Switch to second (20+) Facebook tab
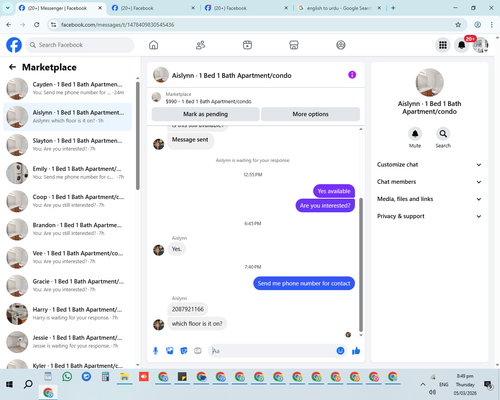Image resolution: width=500 pixels, height=400 pixels. [x=153, y=8]
